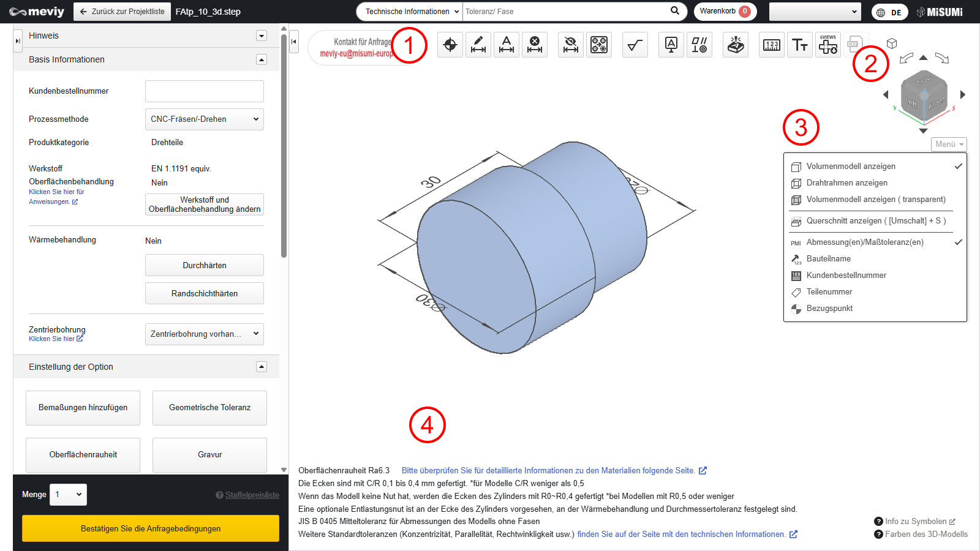
Task: Click the Kundenbestellnummer input field
Action: pos(204,91)
